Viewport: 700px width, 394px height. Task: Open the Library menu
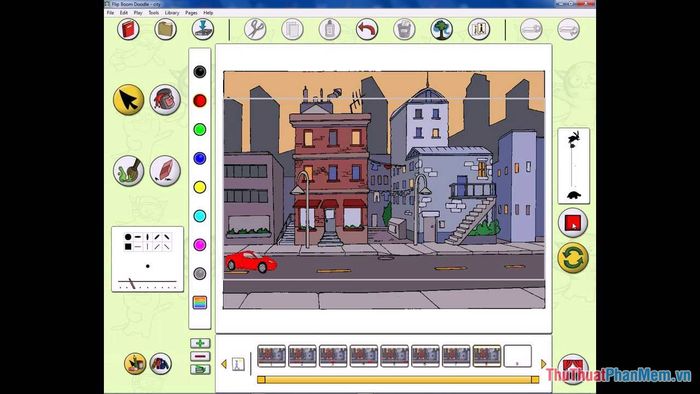tap(172, 13)
